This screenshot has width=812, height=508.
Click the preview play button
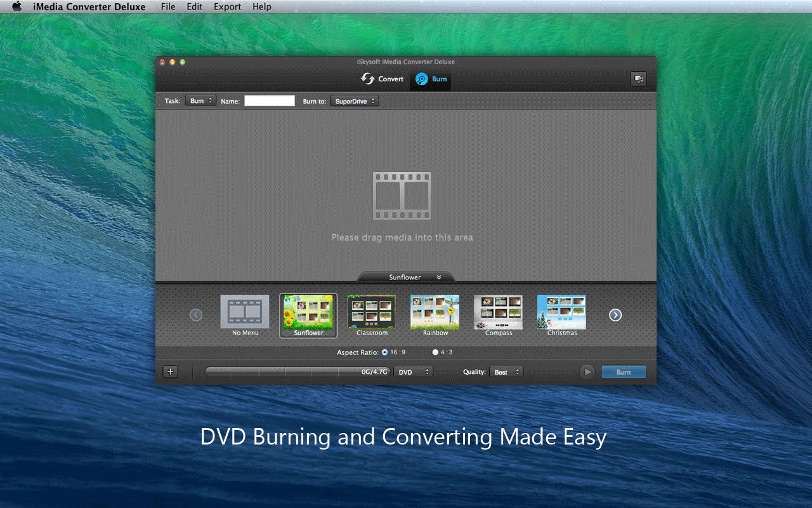click(587, 372)
